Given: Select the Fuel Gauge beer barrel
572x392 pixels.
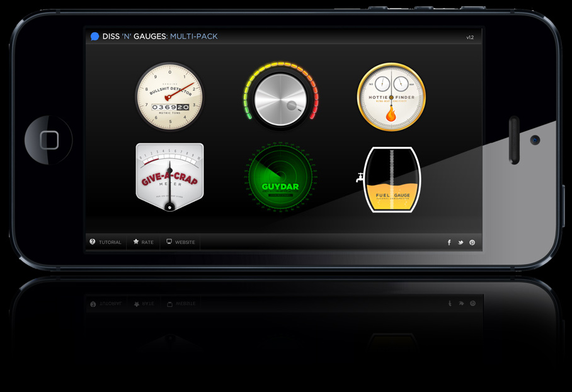Looking at the screenshot, I should [391, 180].
